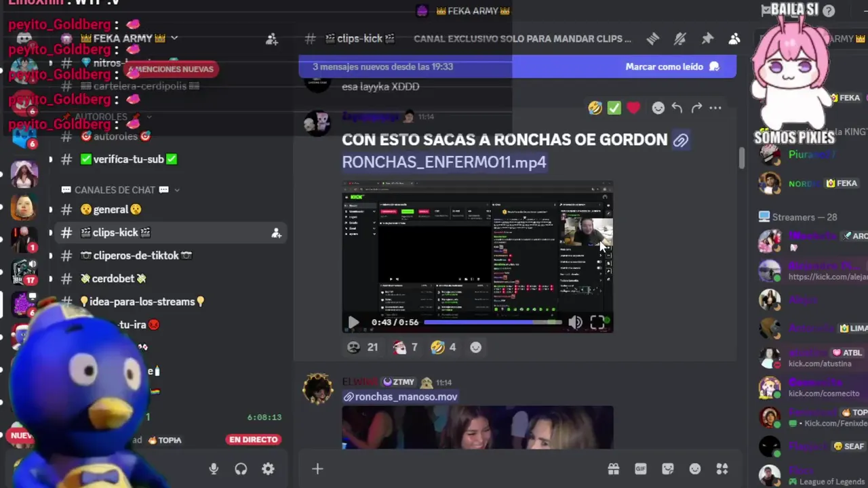Toggle the member list icon
The width and height of the screenshot is (868, 488).
point(734,39)
